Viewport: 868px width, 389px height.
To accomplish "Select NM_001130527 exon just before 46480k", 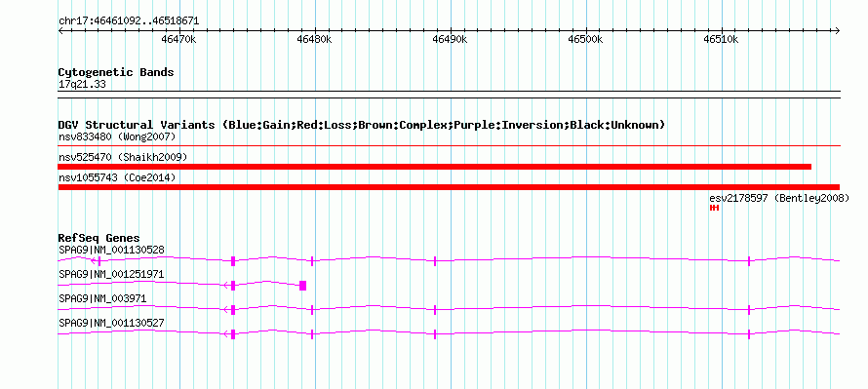I will tap(312, 334).
